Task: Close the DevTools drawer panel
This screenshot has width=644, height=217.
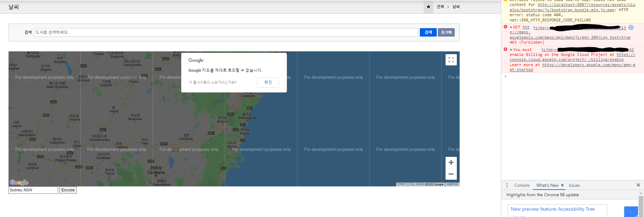Action: tap(638, 185)
